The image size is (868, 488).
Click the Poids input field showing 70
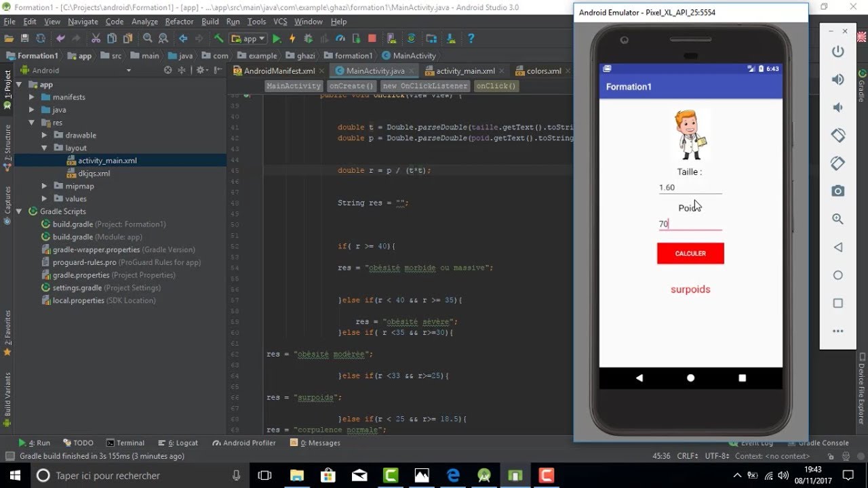click(x=690, y=224)
